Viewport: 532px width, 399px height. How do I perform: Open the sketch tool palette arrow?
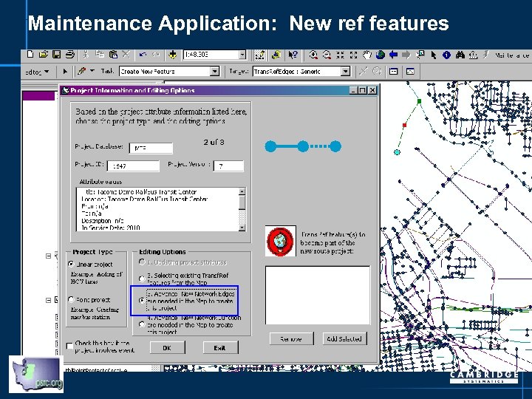click(x=92, y=71)
